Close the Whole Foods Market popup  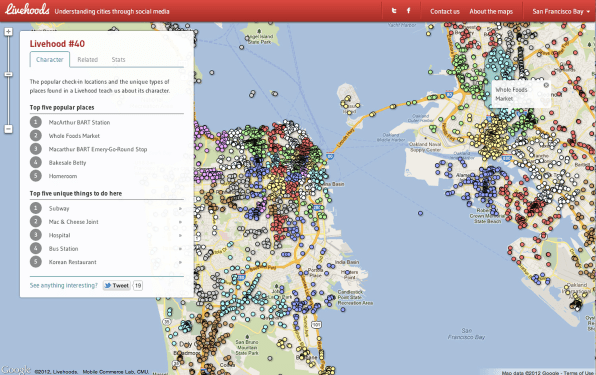pos(546,85)
